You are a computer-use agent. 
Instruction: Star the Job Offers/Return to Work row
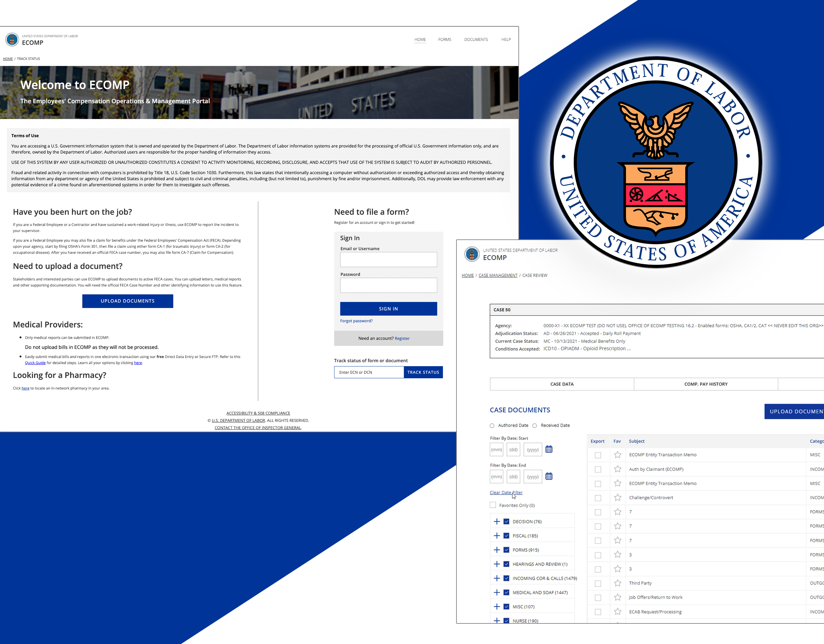[617, 597]
